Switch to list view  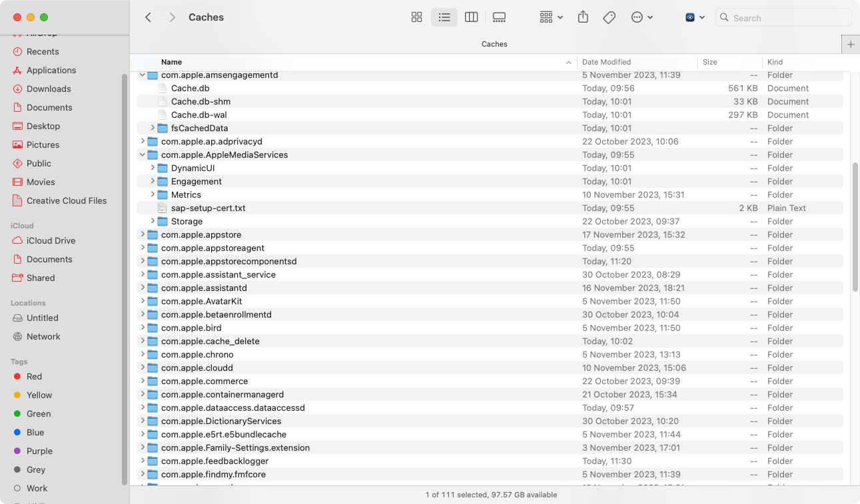[x=444, y=17]
